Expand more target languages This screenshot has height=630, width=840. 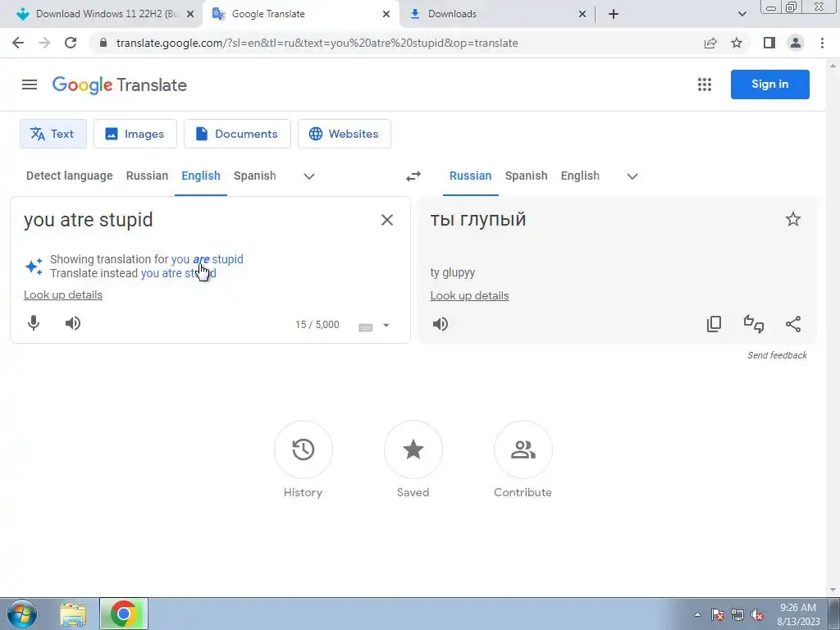[x=632, y=176]
